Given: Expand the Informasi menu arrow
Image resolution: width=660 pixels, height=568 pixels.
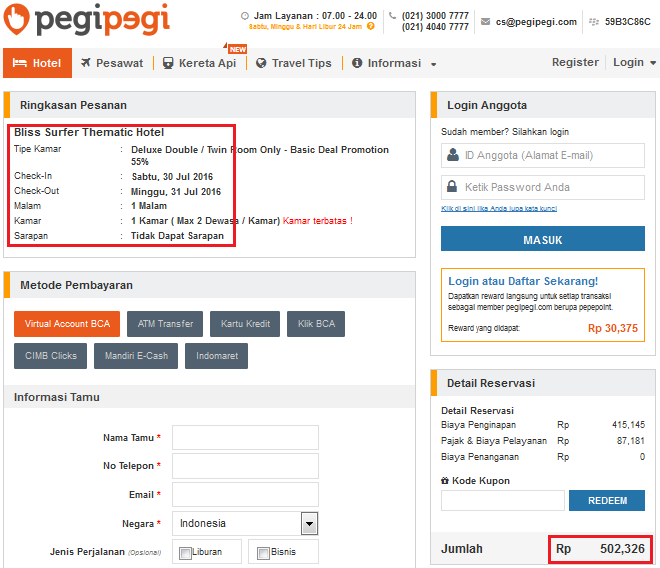Looking at the screenshot, I should click(434, 64).
